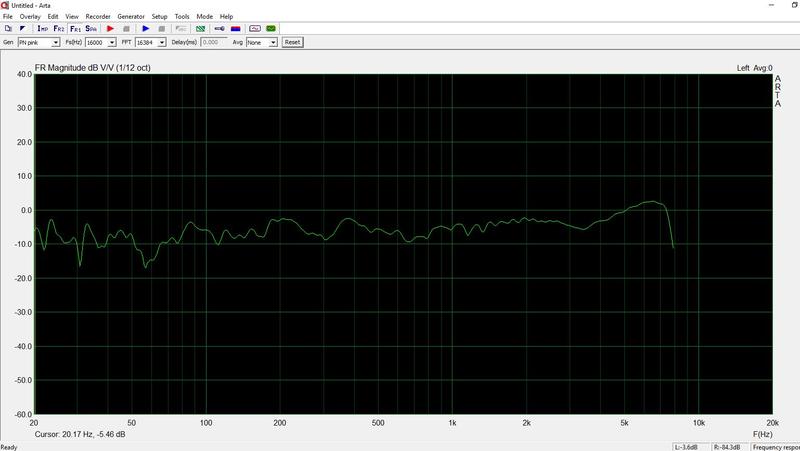Viewport: 800px width, 451px height.
Task: Click the gray stop button after red play
Action: pos(127,29)
